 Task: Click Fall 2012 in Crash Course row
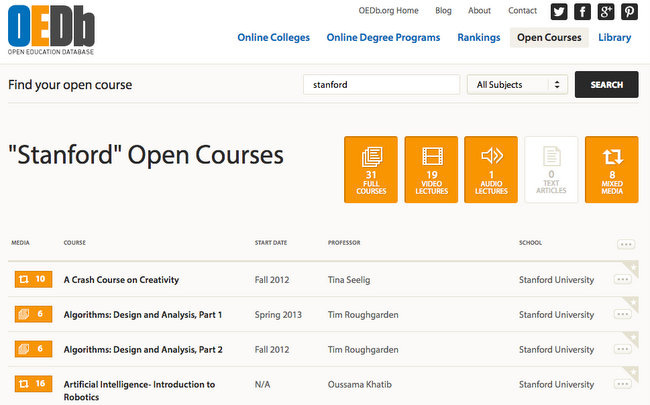(x=272, y=280)
